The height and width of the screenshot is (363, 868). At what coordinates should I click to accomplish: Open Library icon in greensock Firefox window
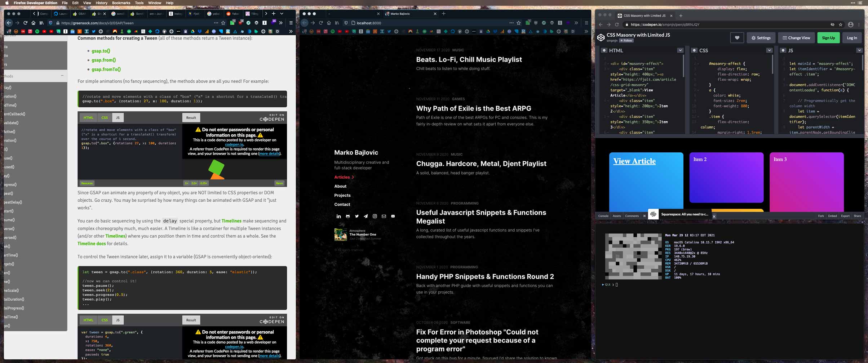click(41, 23)
